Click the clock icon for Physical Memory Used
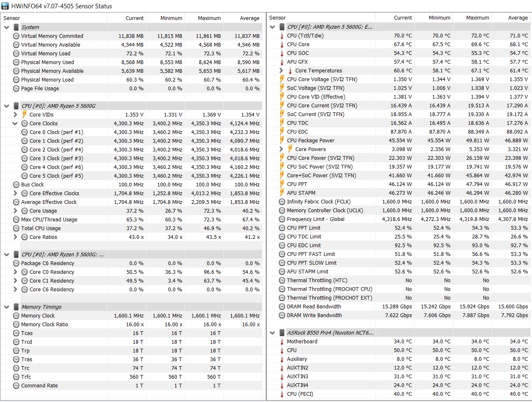532x402 pixels. [16, 62]
